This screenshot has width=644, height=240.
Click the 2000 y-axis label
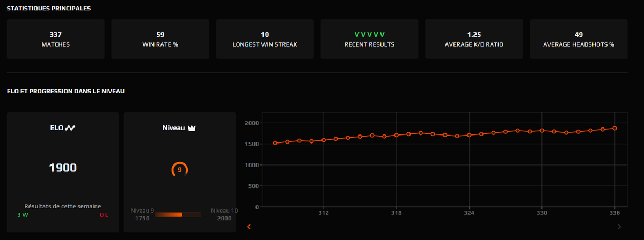click(x=253, y=123)
